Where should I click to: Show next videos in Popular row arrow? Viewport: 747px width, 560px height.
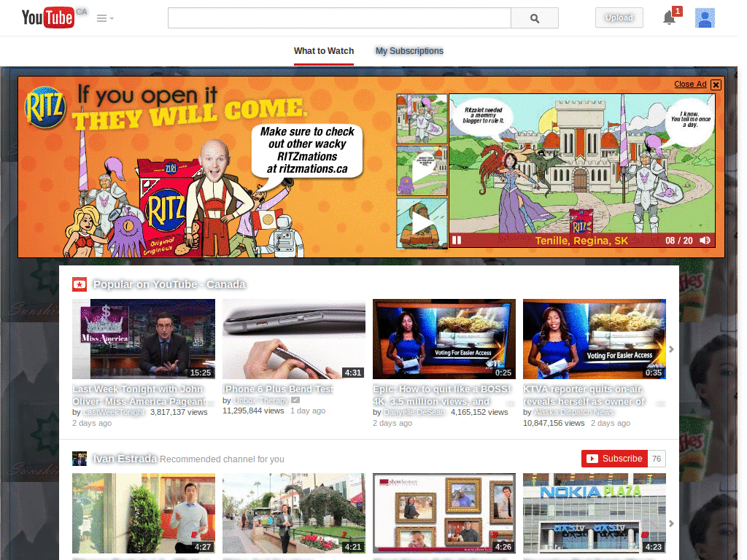[671, 349]
